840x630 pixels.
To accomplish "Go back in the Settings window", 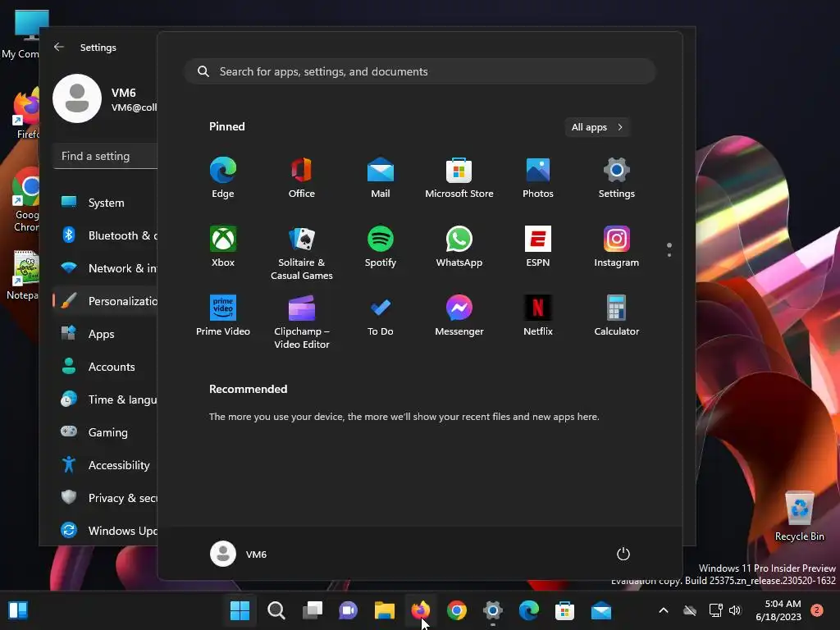I will click(x=59, y=47).
